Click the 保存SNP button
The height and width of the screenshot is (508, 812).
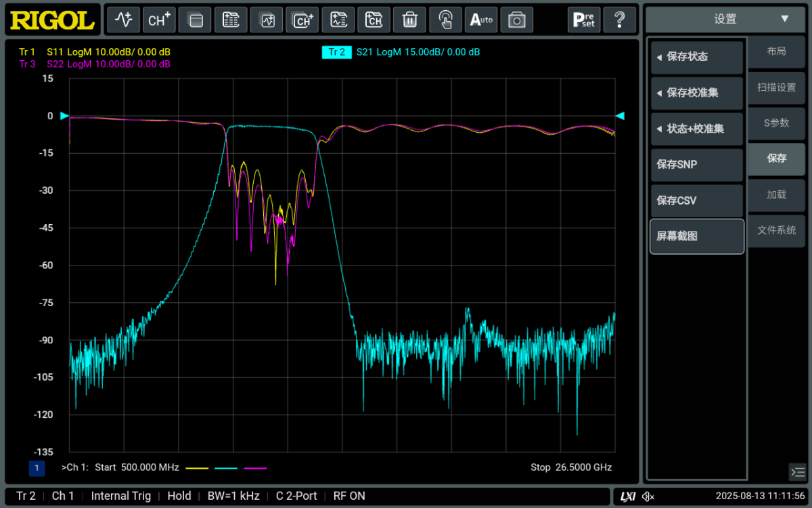[696, 165]
